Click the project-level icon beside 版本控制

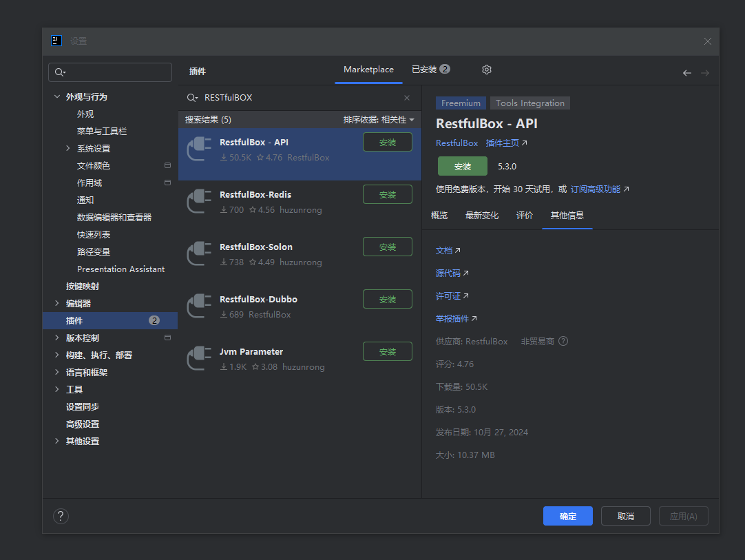pyautogui.click(x=168, y=338)
